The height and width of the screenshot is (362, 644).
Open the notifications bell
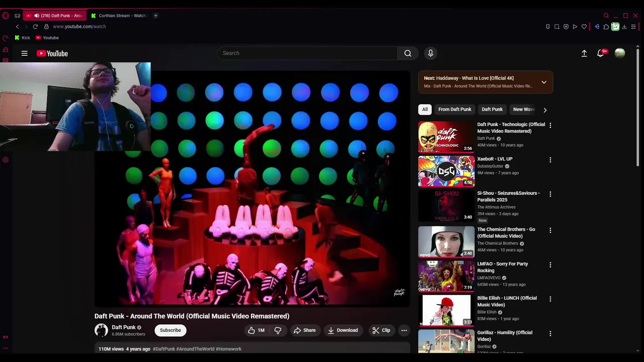(x=601, y=53)
